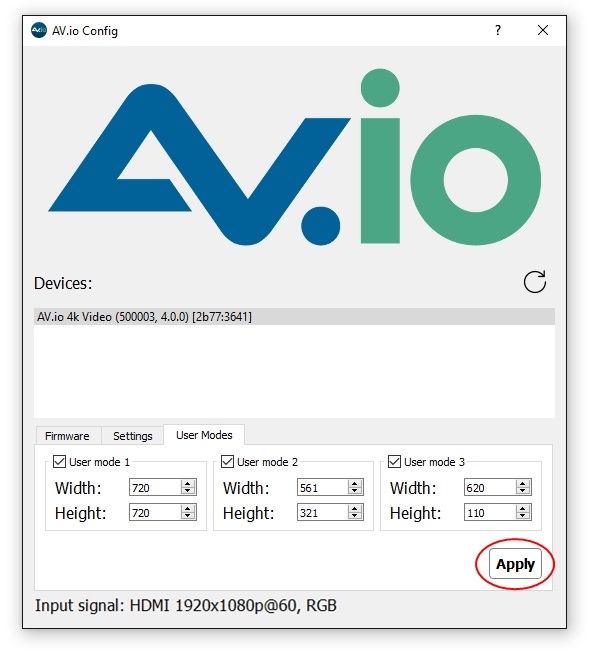
Task: Open help via question mark icon
Action: [x=498, y=30]
